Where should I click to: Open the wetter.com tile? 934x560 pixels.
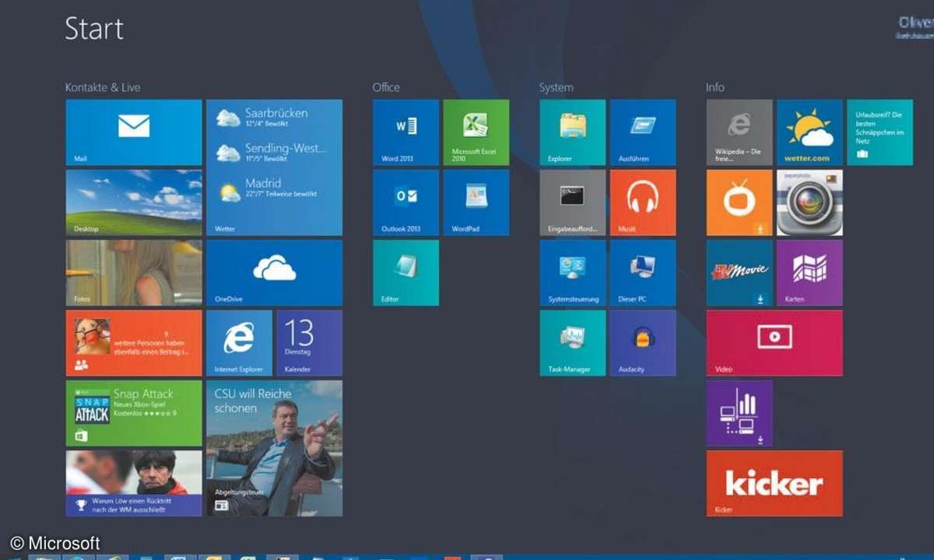(x=809, y=132)
